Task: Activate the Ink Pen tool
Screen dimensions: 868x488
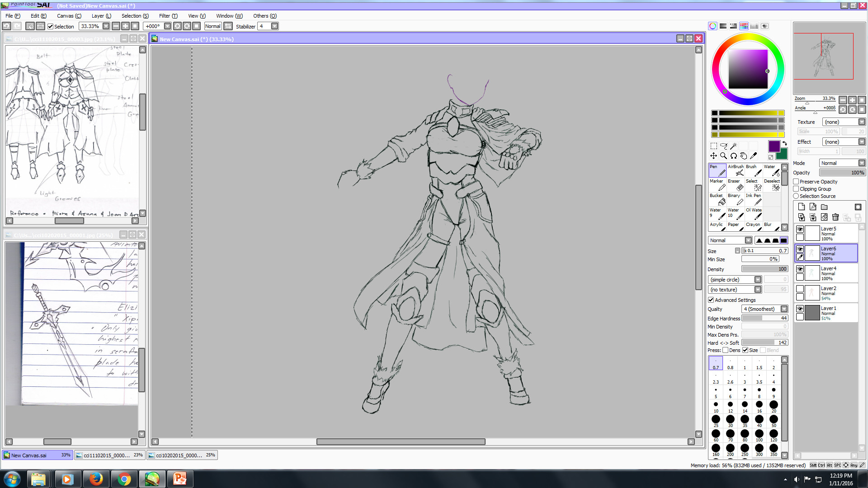Action: coord(753,199)
